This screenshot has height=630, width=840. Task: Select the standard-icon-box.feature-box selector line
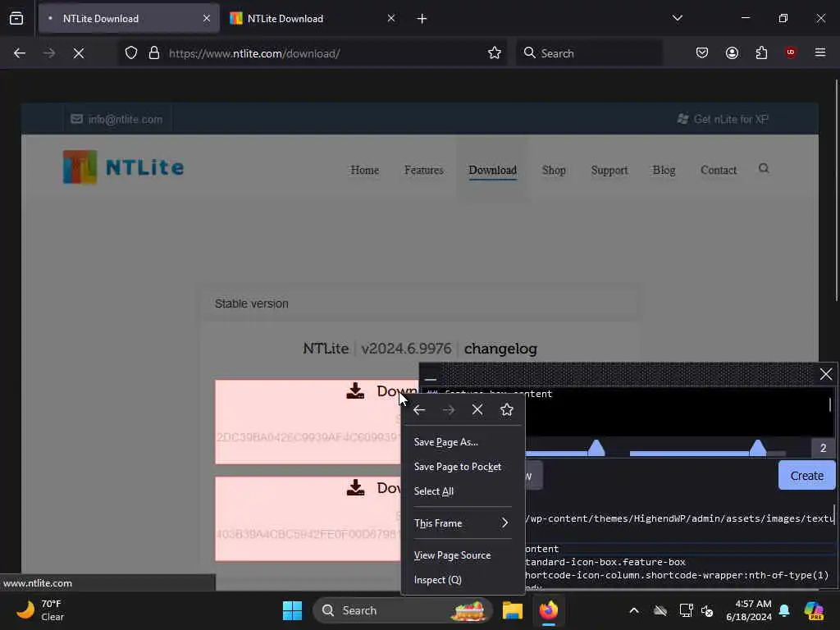coord(605,563)
